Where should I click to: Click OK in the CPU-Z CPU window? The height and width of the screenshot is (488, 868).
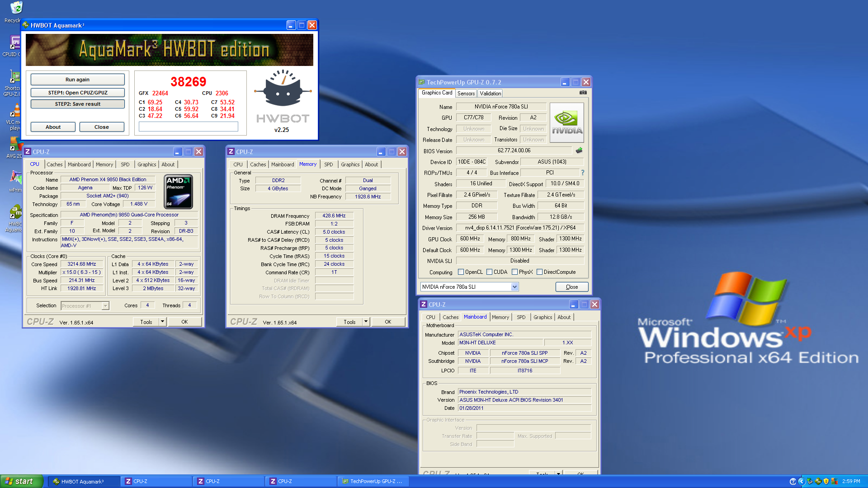(184, 322)
